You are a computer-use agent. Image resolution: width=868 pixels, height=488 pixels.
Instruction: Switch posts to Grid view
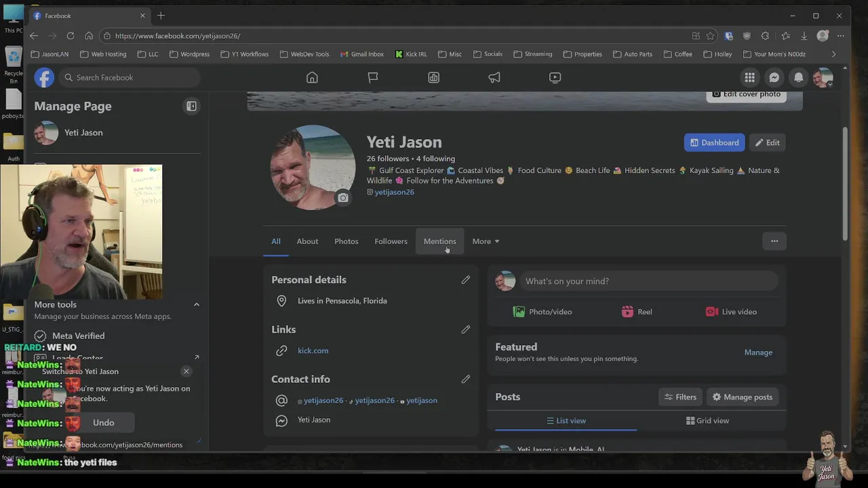point(708,421)
